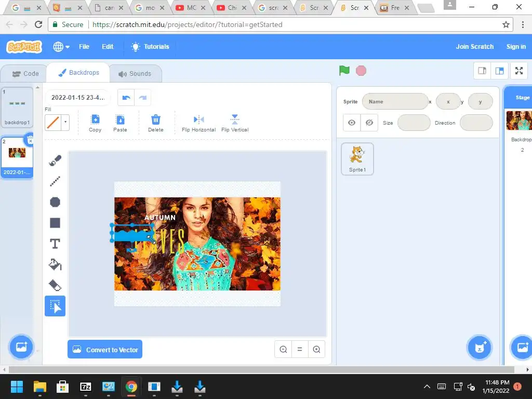Open the File menu

(84, 47)
